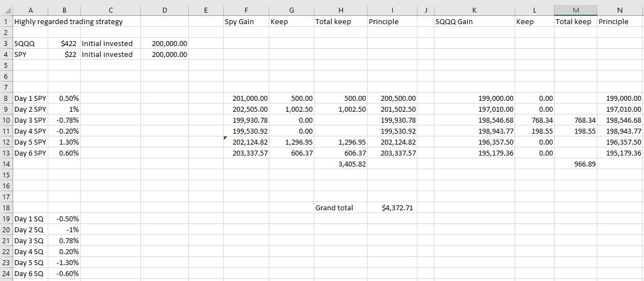The height and width of the screenshot is (281, 644).
Task: Click the 202,124.82 cell with green triangle
Action: pyautogui.click(x=246, y=142)
